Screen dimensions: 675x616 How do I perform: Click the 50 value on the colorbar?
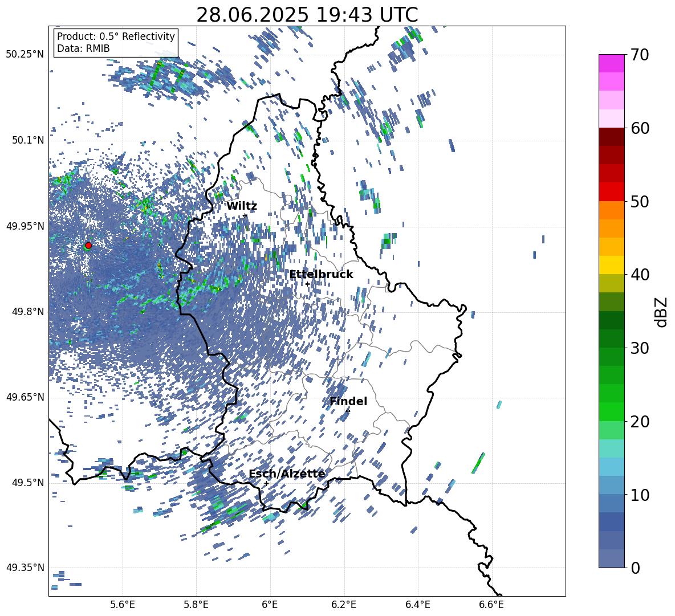coord(640,202)
